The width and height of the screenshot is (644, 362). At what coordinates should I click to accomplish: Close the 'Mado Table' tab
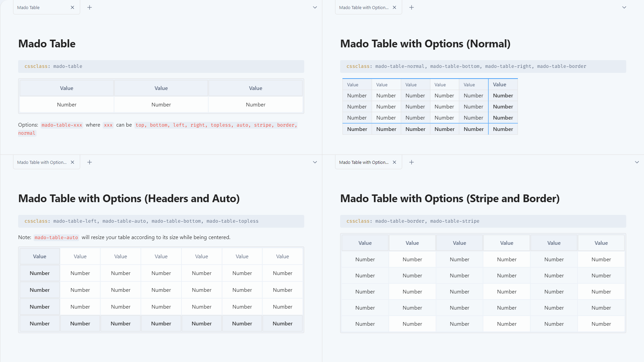click(72, 7)
